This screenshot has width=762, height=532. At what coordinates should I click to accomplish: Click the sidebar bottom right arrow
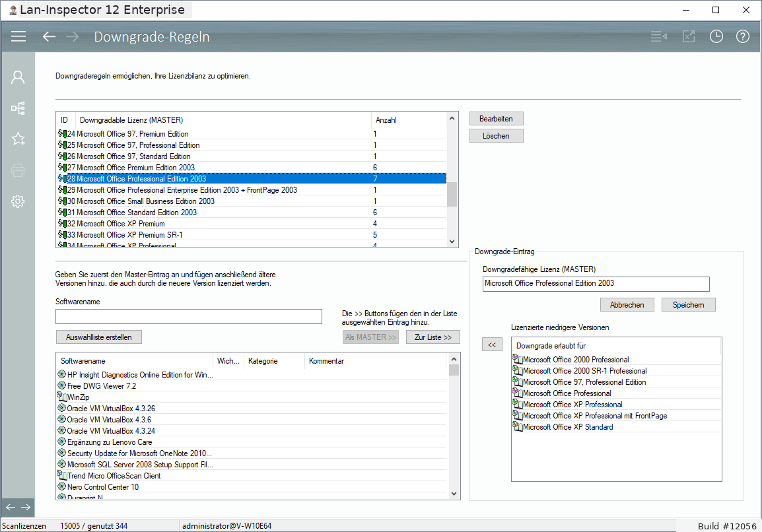click(26, 507)
